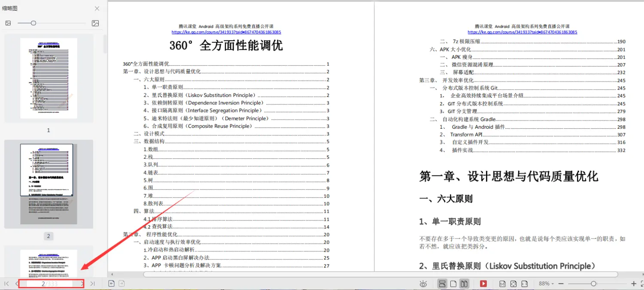Click the 360°全方面性能调优 title heading
Viewport: 644px width, 290px height.
coord(226,45)
